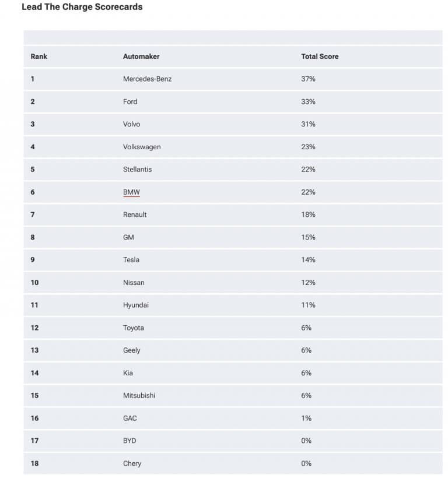The width and height of the screenshot is (448, 482).
Task: Click the Total Score column header
Action: pyautogui.click(x=320, y=57)
